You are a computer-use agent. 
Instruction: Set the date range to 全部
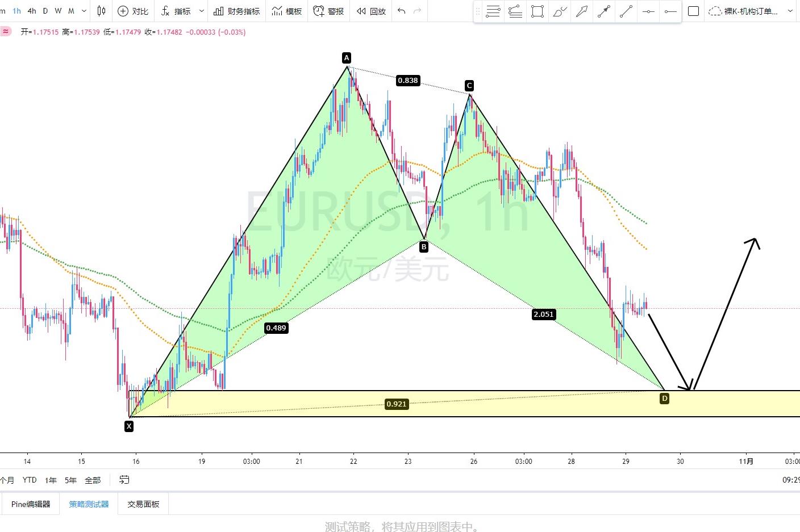pos(93,480)
